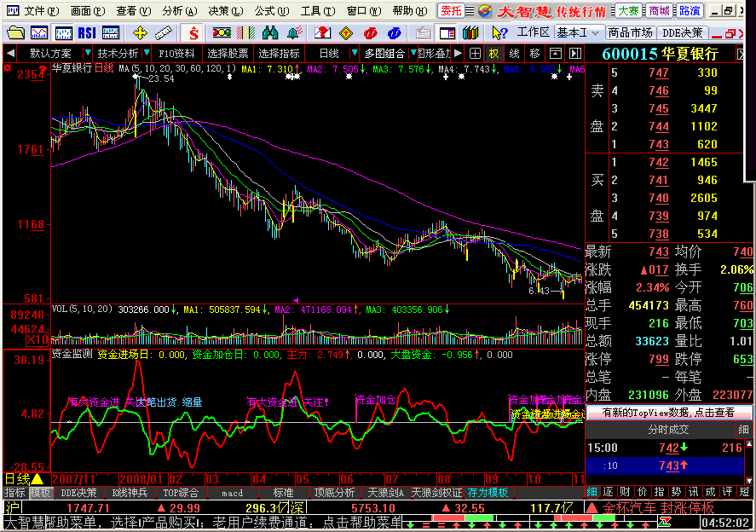Switch to the DDE决策 bottom tab
This screenshot has height=532, width=756.
(78, 493)
